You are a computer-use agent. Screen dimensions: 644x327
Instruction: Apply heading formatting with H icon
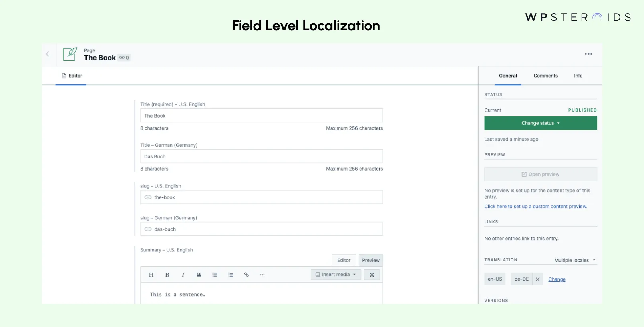pos(151,275)
